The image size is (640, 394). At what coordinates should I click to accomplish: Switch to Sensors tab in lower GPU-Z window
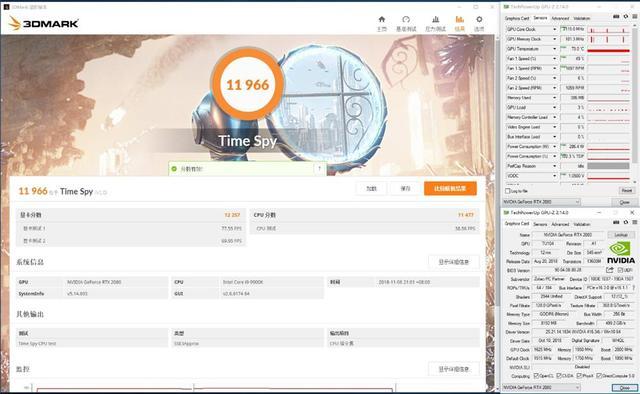coord(540,224)
